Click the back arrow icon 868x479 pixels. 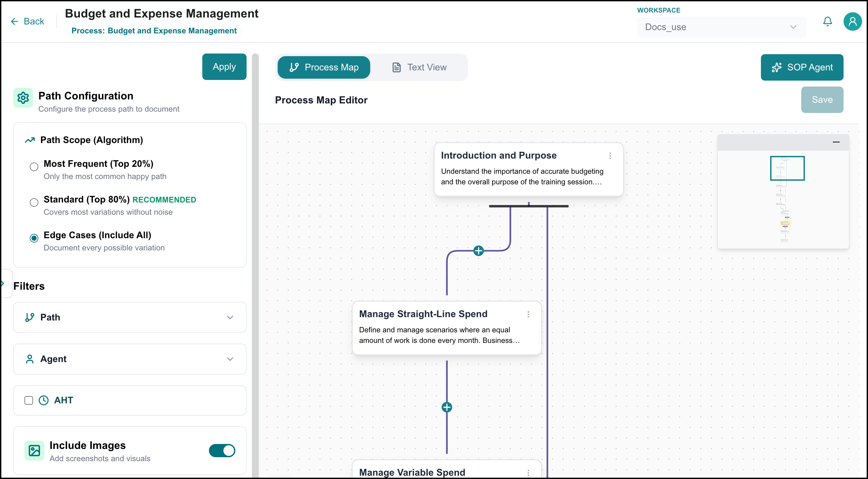15,21
